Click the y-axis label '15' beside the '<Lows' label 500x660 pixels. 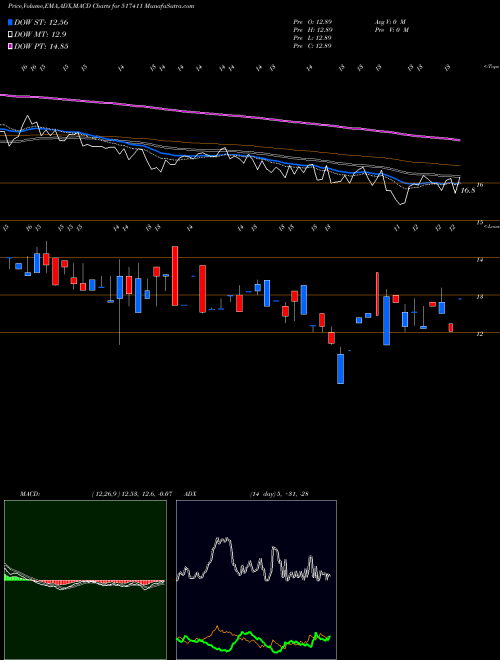point(479,223)
